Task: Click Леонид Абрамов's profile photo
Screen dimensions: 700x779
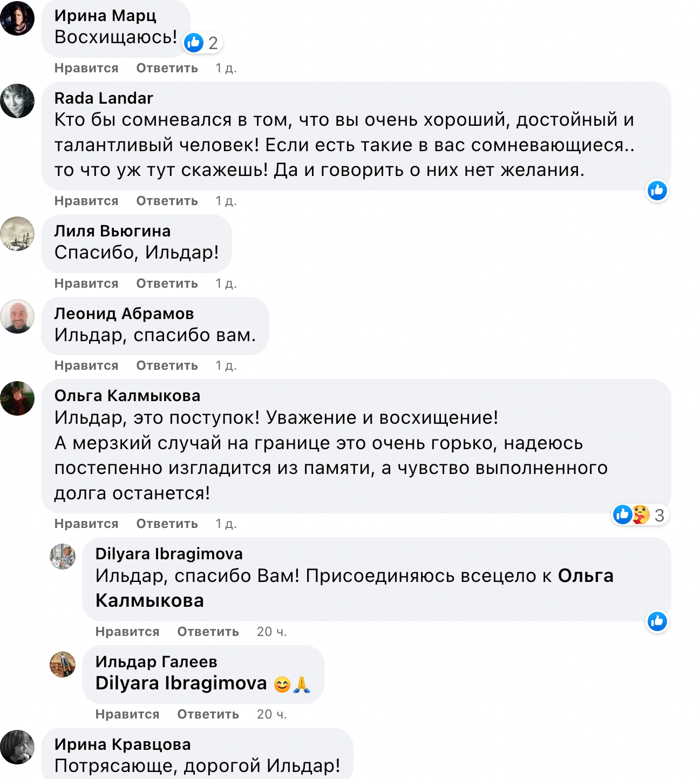Action: (17, 316)
